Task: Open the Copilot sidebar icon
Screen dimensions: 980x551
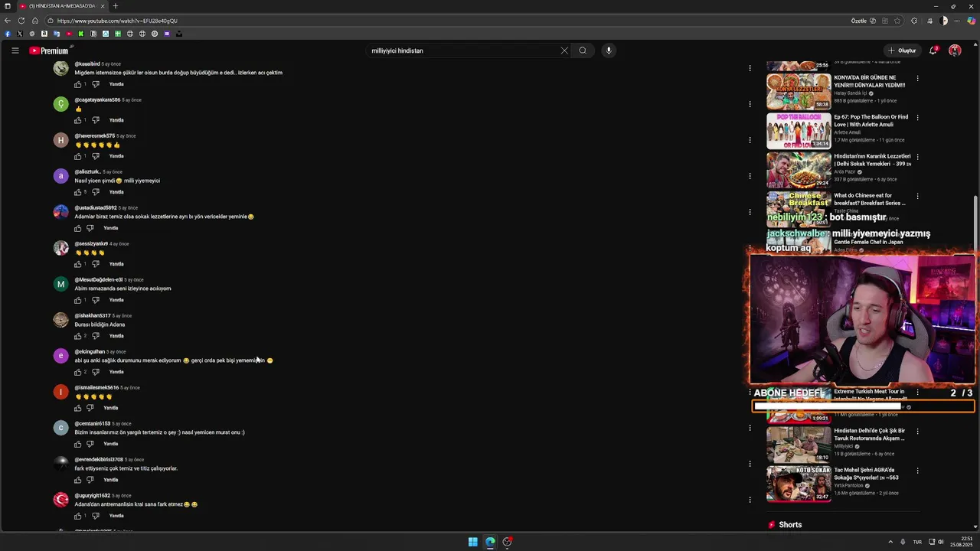Action: (972, 21)
